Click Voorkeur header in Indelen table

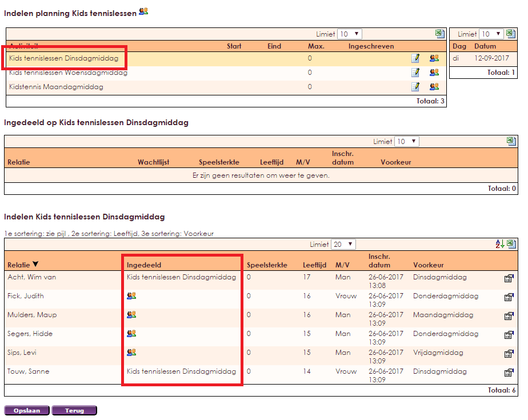click(429, 265)
